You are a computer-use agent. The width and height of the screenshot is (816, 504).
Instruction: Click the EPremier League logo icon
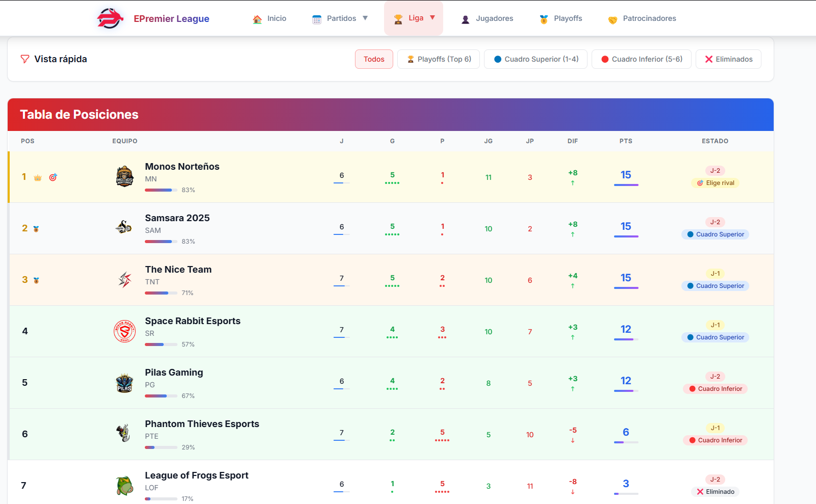coord(109,18)
